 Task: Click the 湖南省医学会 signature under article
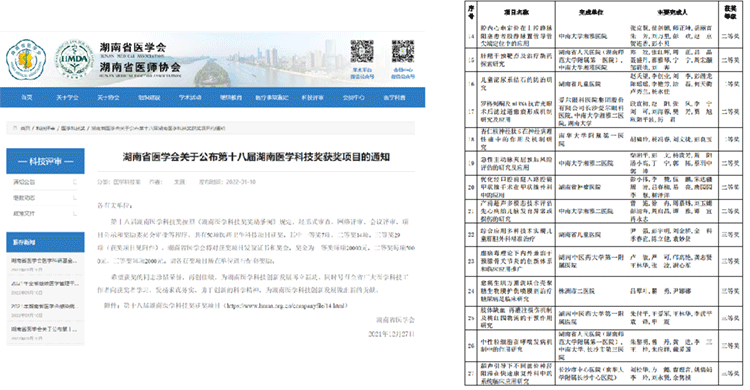(x=395, y=320)
